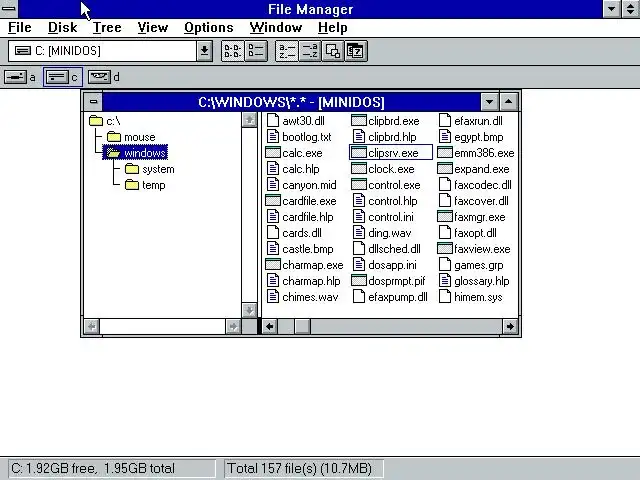The image size is (640, 480).
Task: Open the Disk menu
Action: (x=62, y=28)
